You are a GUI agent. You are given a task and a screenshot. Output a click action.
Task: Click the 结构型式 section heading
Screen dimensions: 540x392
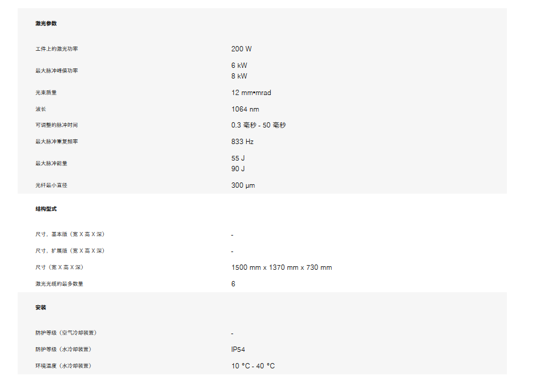[x=46, y=209]
